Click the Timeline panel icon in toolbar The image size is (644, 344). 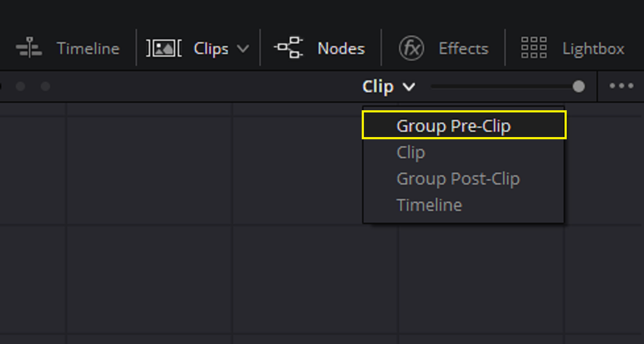pos(29,48)
